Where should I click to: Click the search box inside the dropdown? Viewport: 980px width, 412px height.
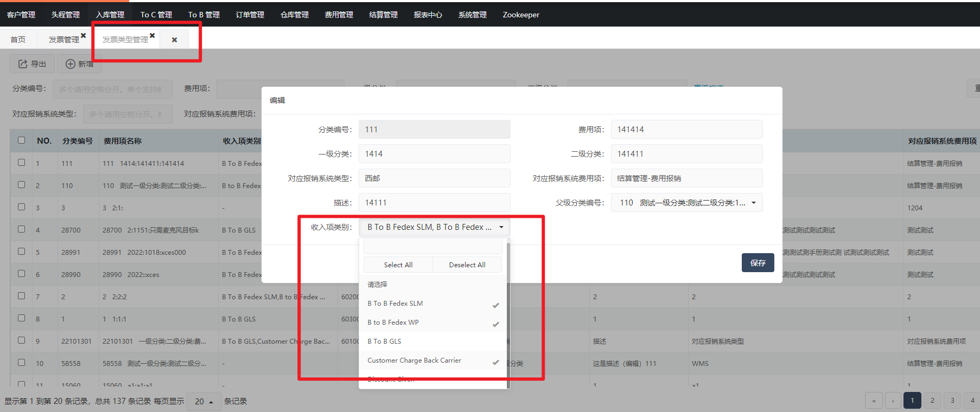(x=432, y=246)
